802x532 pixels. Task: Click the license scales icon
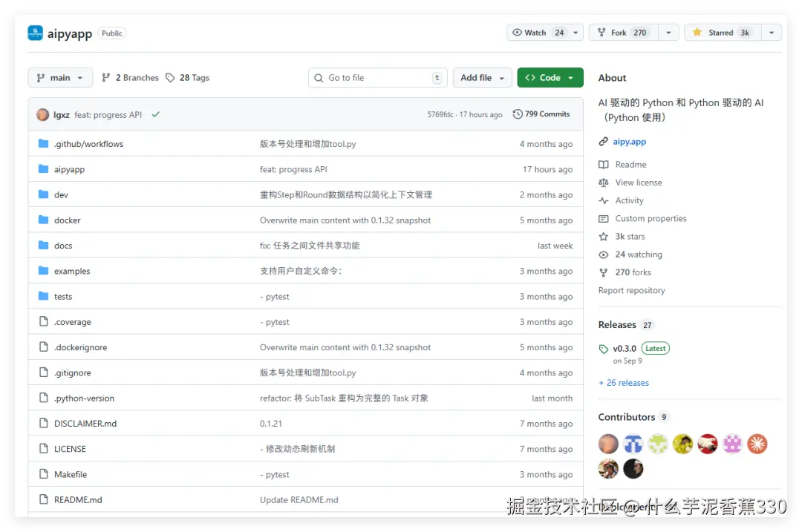(604, 183)
